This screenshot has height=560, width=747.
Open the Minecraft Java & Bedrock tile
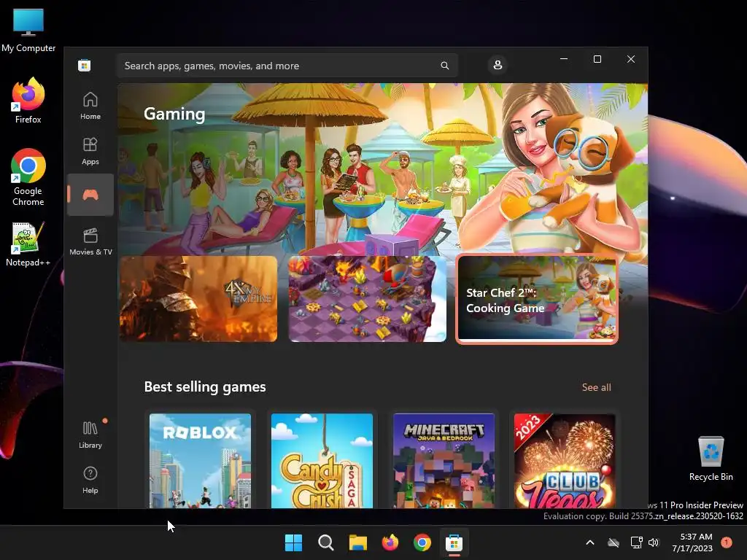[444, 461]
